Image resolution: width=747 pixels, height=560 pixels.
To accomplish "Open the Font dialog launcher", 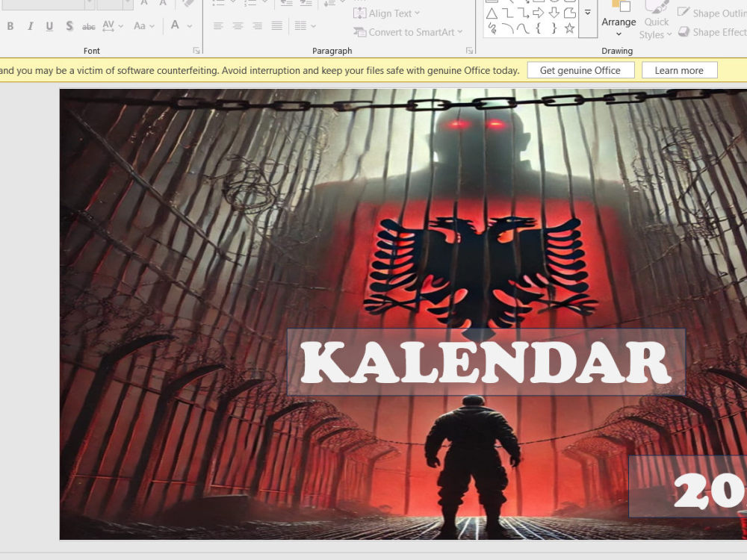I will pos(196,51).
